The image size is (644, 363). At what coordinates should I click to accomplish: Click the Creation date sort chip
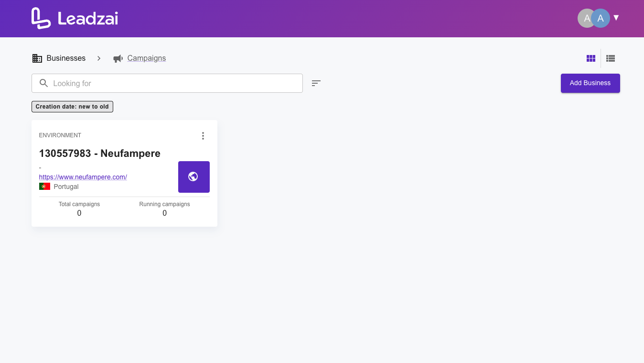(x=72, y=107)
